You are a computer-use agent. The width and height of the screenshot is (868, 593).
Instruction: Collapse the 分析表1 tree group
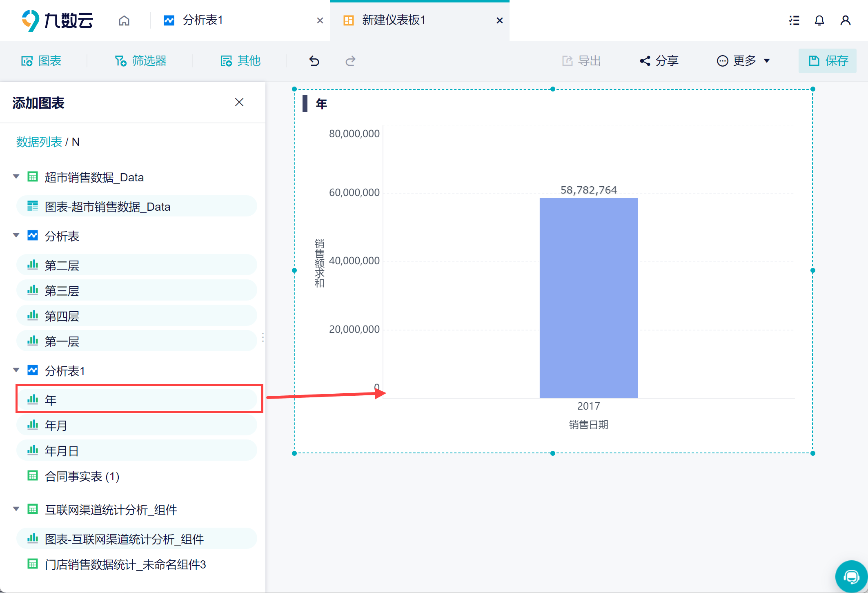[x=16, y=370]
